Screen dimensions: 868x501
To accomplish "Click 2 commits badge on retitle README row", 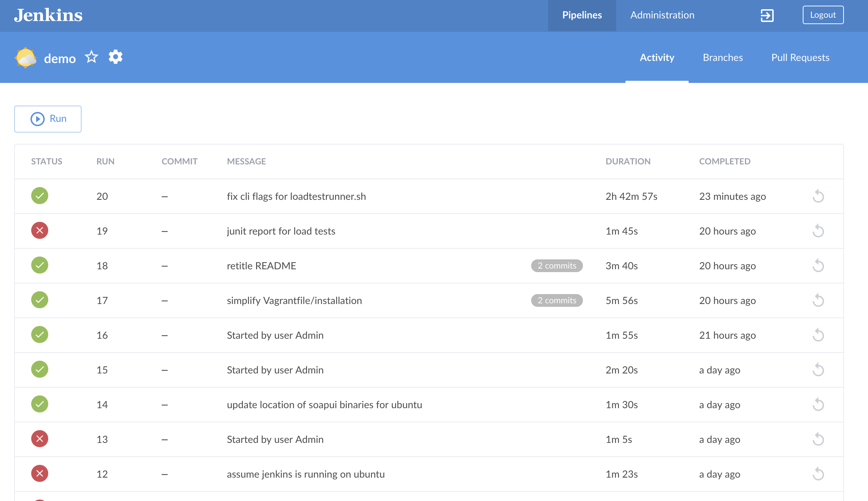I will 557,266.
